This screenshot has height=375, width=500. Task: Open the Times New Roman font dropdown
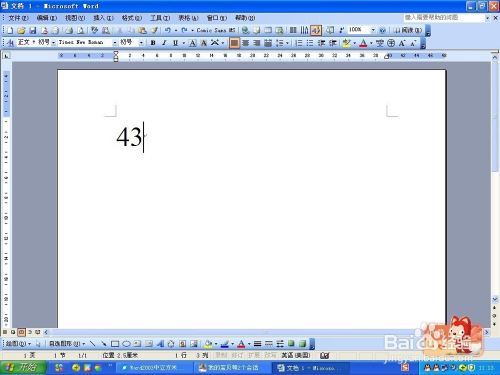[x=115, y=43]
